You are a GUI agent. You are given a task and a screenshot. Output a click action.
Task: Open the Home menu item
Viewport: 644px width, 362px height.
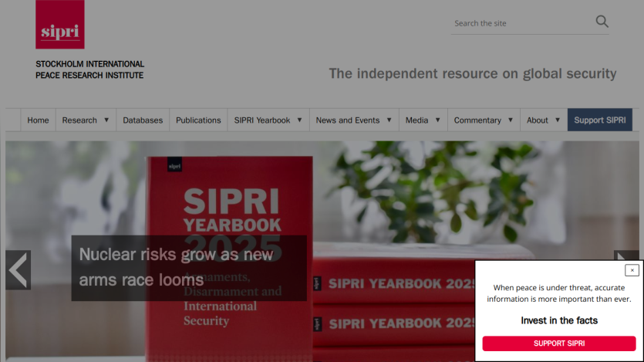(x=39, y=120)
